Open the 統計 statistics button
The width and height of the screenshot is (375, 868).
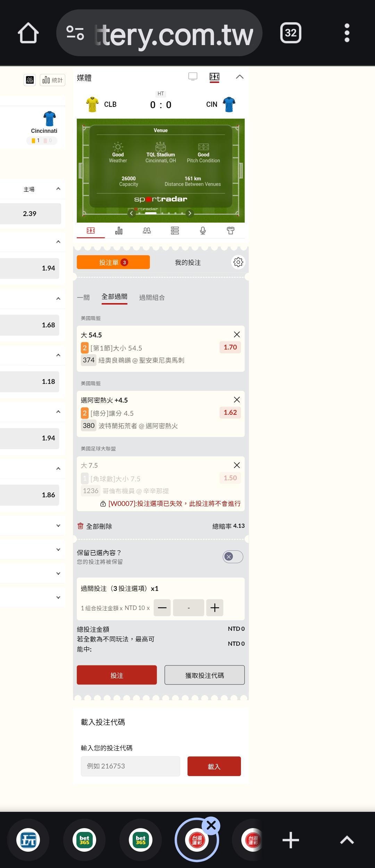[x=52, y=80]
